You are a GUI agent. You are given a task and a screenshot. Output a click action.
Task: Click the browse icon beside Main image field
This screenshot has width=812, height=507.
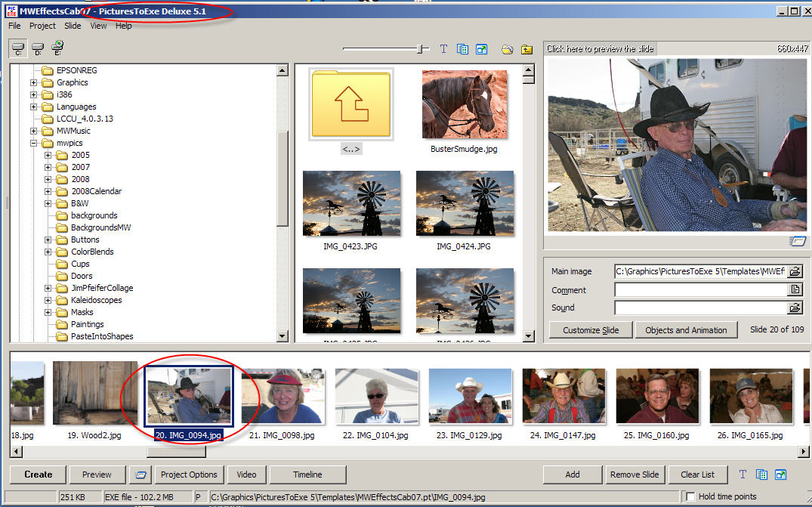click(x=795, y=271)
